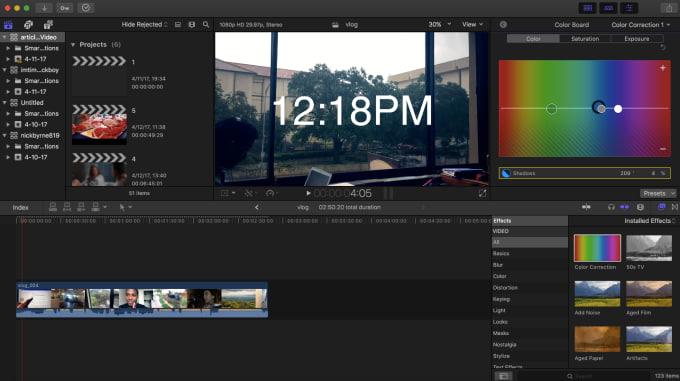
Task: Append the clip to storyline
Action: (x=81, y=207)
